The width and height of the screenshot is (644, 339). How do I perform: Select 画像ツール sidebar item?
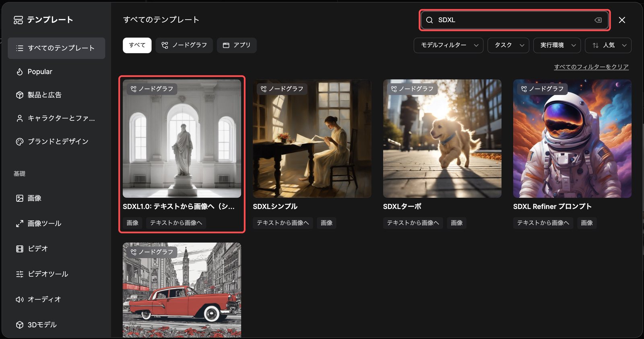click(x=56, y=223)
